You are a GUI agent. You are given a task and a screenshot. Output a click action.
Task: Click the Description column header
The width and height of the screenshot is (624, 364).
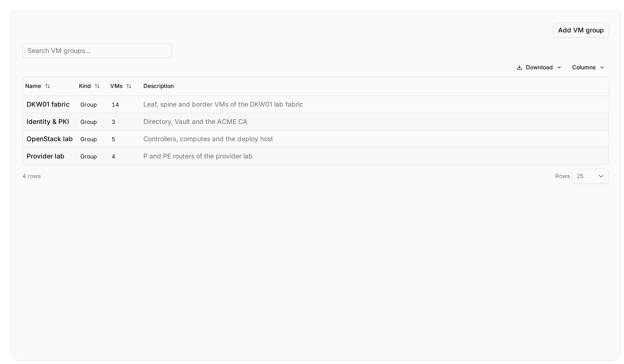158,86
